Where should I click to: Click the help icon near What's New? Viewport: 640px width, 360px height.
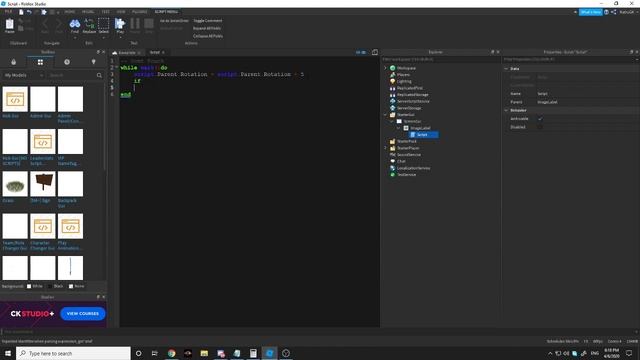(x=607, y=12)
